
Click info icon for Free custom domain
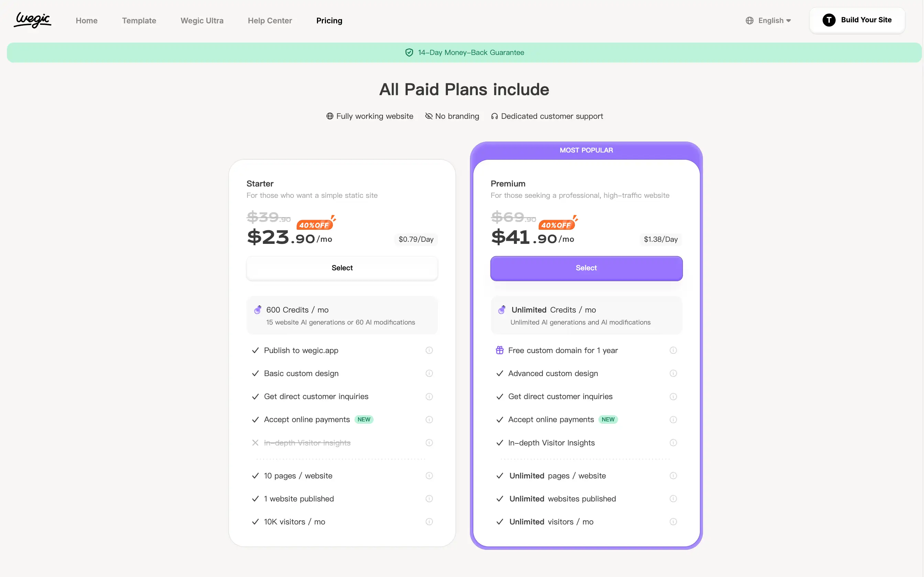click(673, 350)
